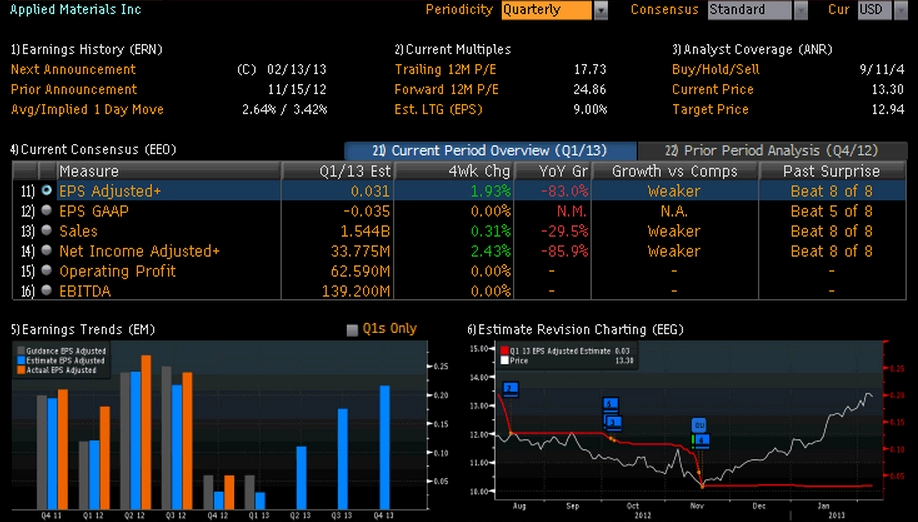Select the EPS Adjusted+ radio button

tap(47, 191)
